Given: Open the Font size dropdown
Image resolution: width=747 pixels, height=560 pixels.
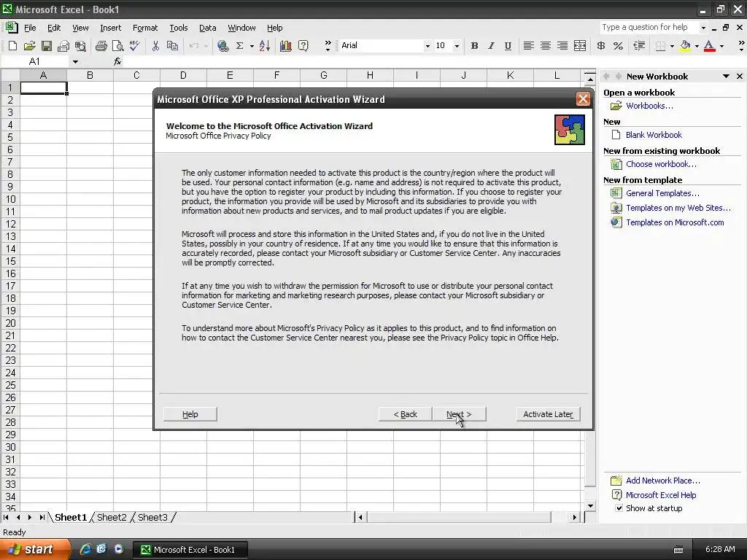Looking at the screenshot, I should pos(457,46).
